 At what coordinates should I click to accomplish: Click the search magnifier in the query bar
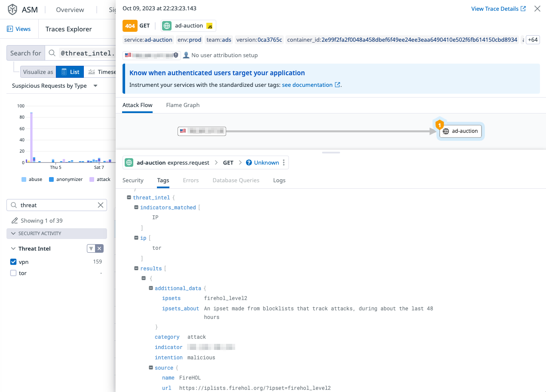[52, 53]
